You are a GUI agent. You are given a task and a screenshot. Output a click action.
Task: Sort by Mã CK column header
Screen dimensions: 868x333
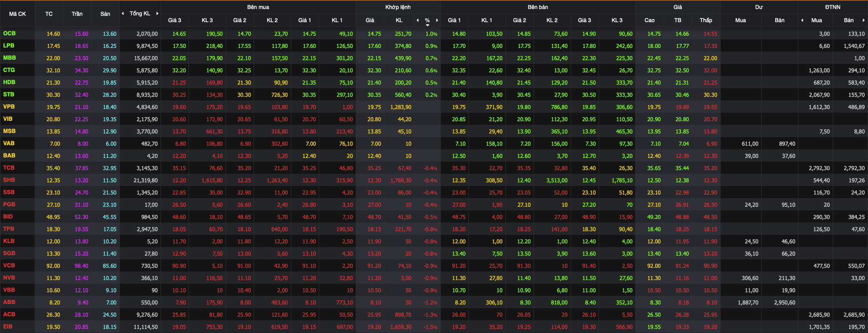[x=17, y=14]
